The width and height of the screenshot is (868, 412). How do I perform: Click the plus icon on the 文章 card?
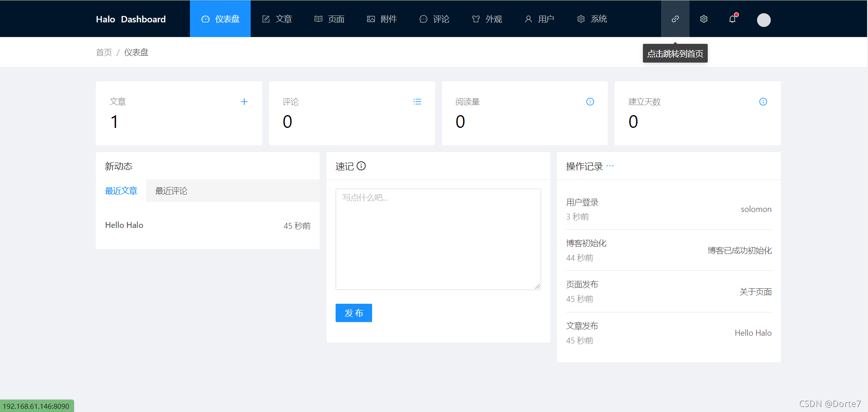244,101
